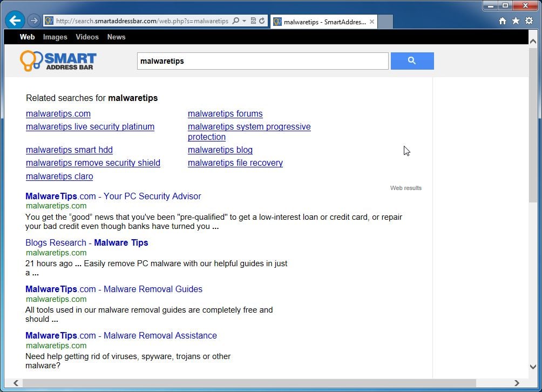Open related search malwaretips system progressive protection
Viewport: 542px width, 392px height.
point(249,132)
